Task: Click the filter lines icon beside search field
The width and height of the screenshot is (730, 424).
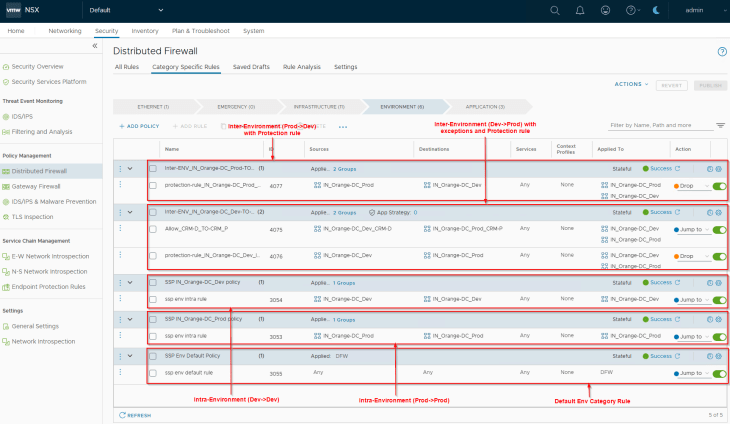Action: (x=720, y=126)
